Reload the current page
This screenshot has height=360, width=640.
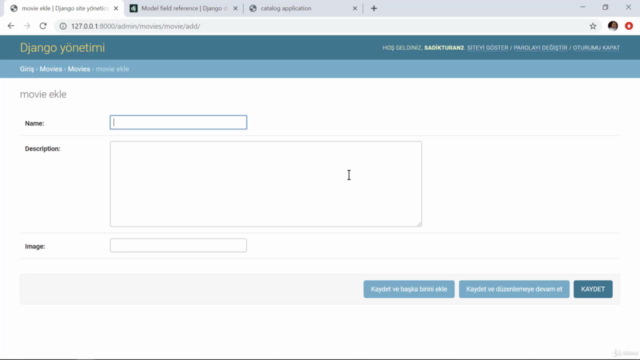click(x=43, y=26)
